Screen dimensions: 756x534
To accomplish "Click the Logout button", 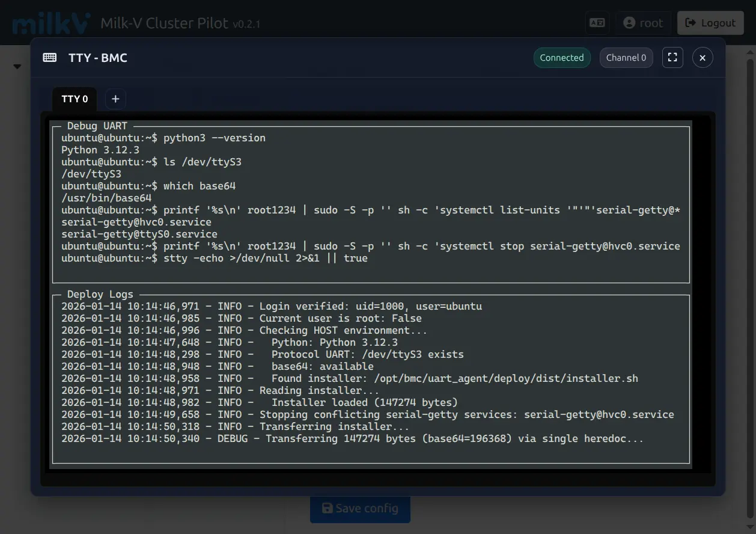I will click(x=710, y=23).
